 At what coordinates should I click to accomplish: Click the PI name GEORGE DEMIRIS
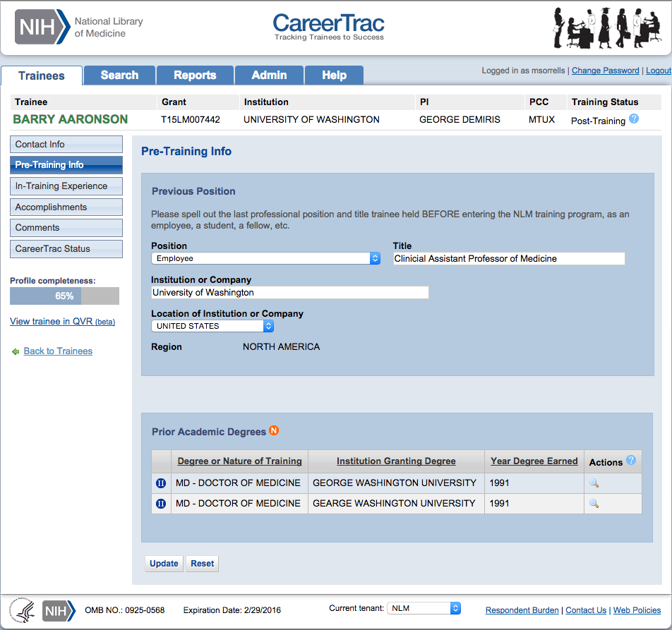click(460, 120)
